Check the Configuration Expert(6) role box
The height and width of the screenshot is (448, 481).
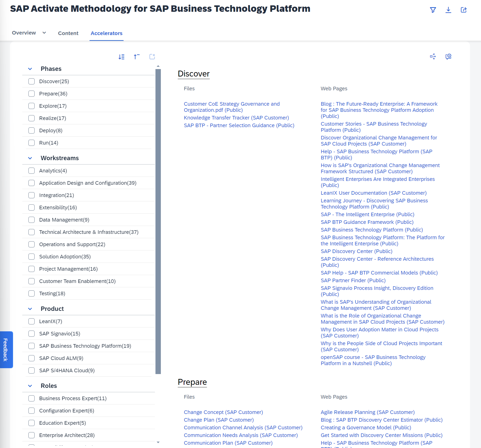(32, 411)
